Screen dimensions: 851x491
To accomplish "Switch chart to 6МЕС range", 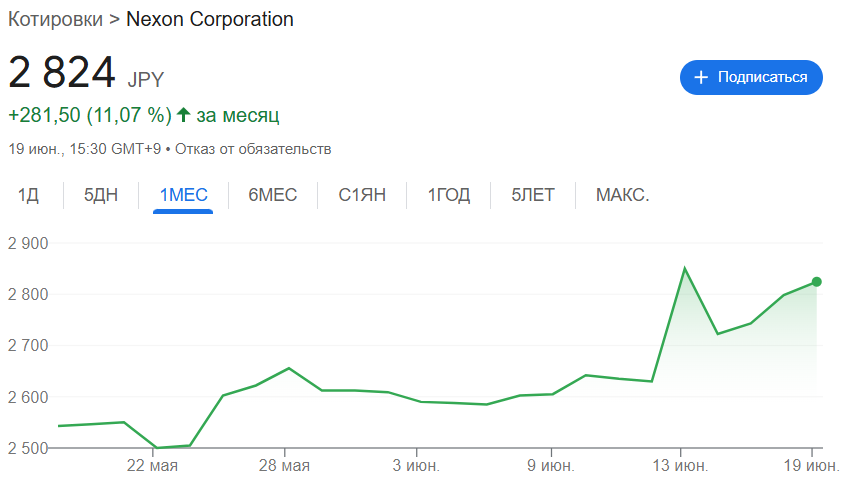I will [x=272, y=195].
